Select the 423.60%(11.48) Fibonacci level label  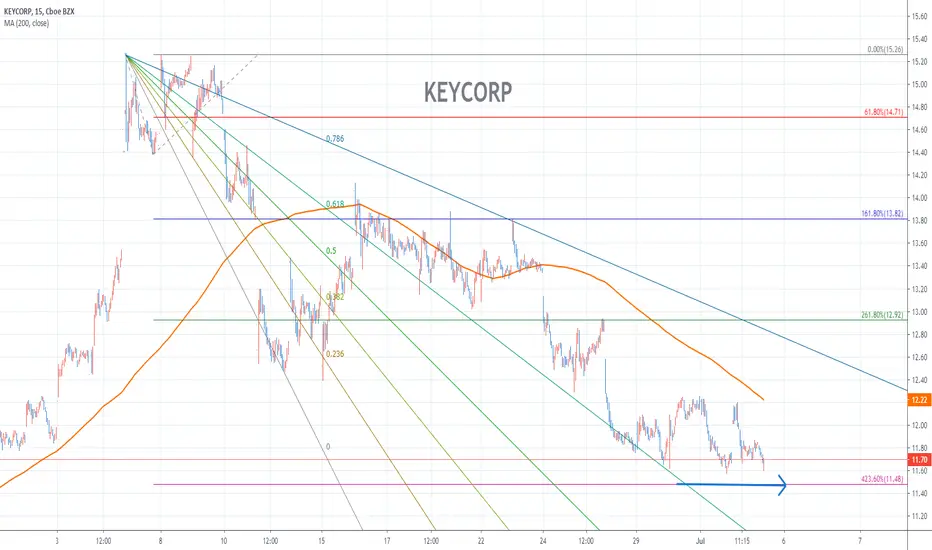(882, 479)
